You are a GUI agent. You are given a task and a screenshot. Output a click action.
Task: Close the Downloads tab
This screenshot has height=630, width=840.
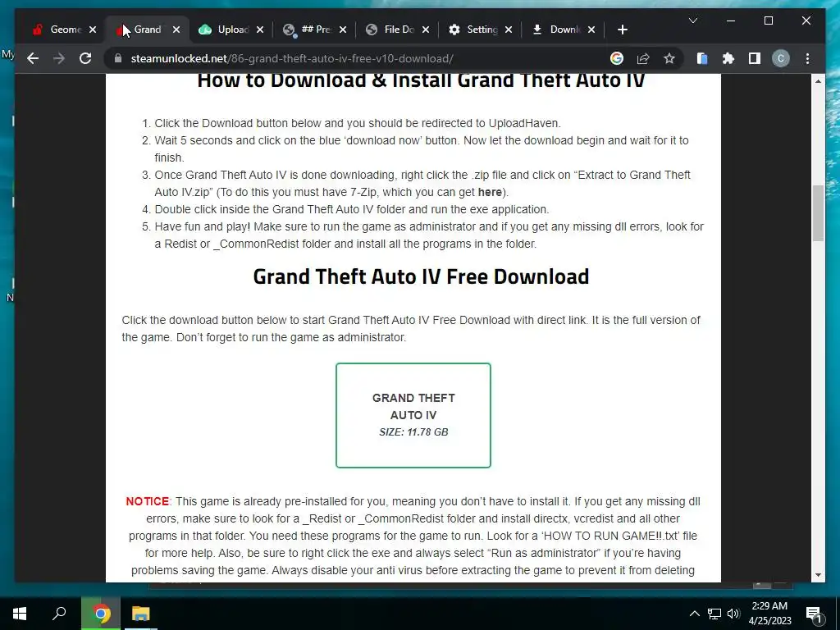click(591, 30)
